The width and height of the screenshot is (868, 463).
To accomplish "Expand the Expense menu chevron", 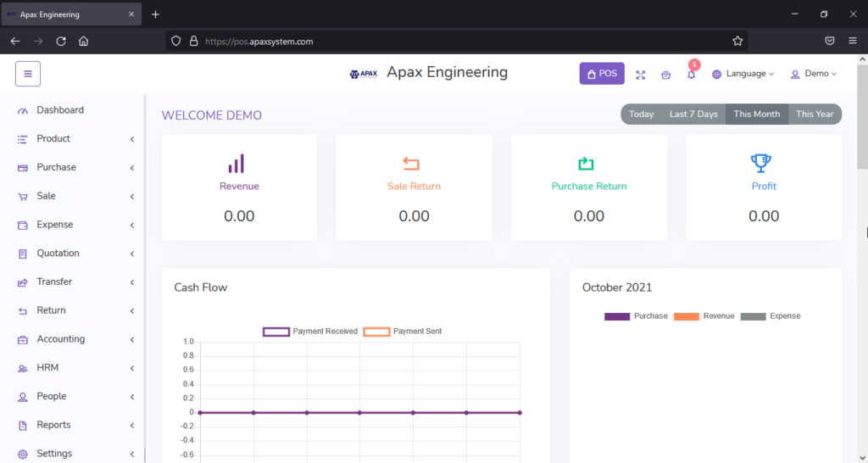I will [x=132, y=226].
